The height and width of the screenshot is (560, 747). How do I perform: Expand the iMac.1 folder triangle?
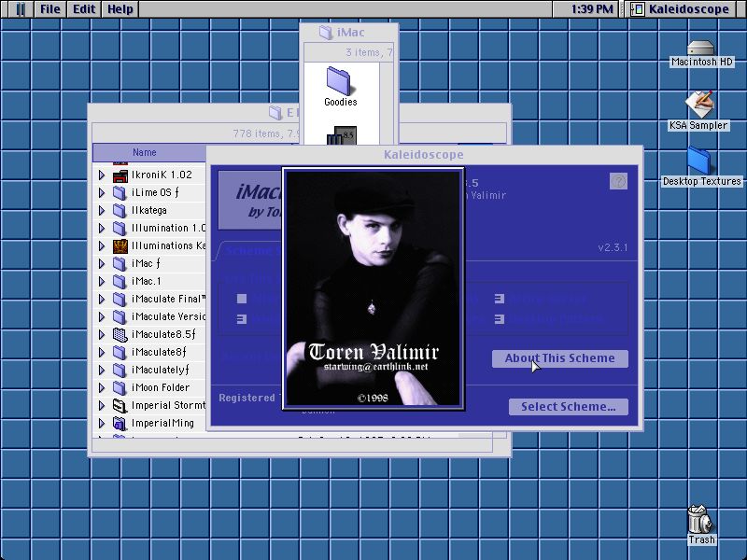pyautogui.click(x=102, y=282)
